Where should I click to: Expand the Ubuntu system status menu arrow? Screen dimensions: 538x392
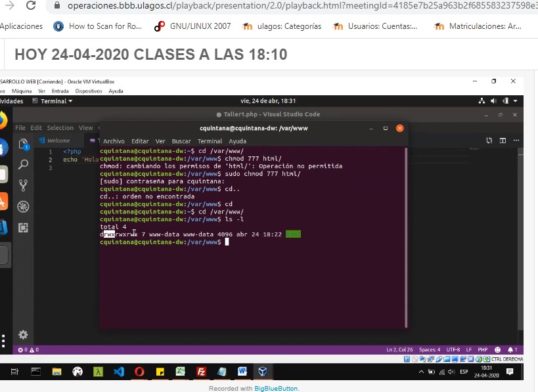click(515, 101)
